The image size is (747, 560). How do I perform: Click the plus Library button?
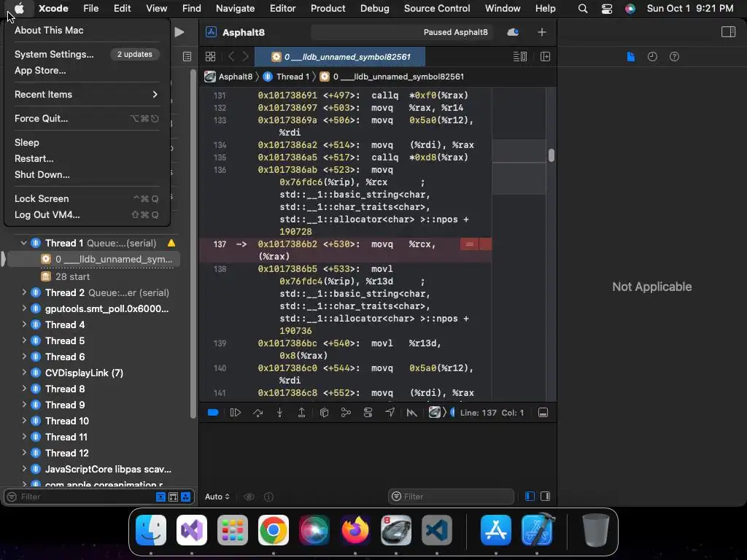tap(542, 32)
